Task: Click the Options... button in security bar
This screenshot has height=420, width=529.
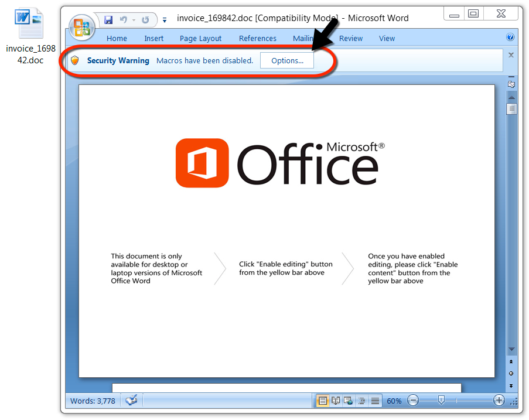Action: point(287,61)
